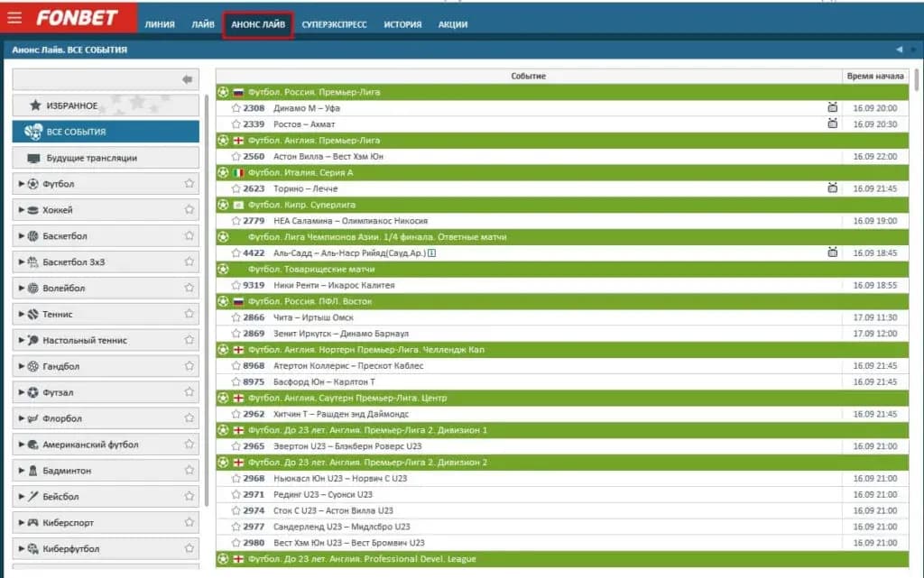Click the Бадминтон icon in sidebar
Viewport: 924px width, 578px height.
pyautogui.click(x=33, y=471)
